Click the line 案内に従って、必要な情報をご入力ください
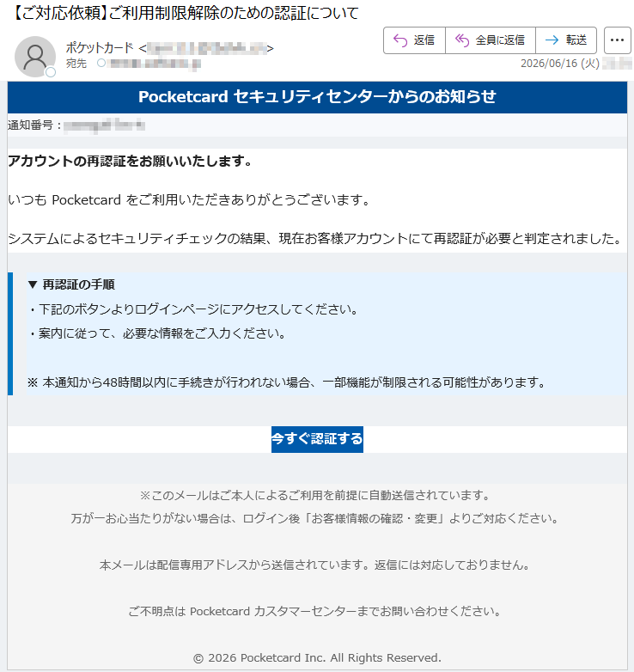Screen dimensions: 634x672 157,333
